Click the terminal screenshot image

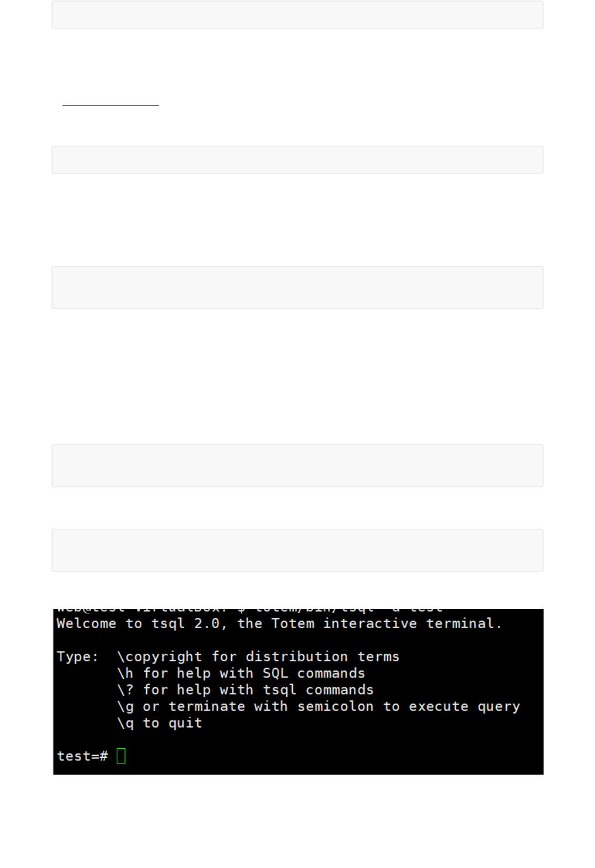298,691
